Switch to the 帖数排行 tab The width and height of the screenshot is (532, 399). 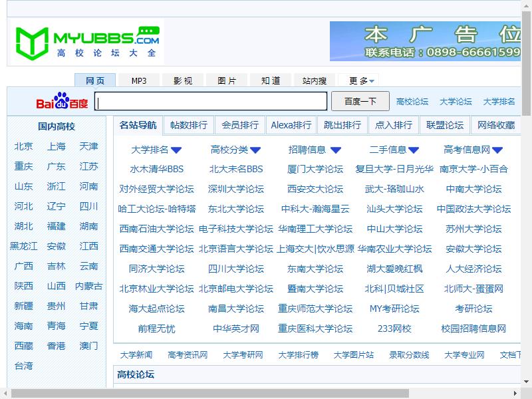pyautogui.click(x=189, y=125)
